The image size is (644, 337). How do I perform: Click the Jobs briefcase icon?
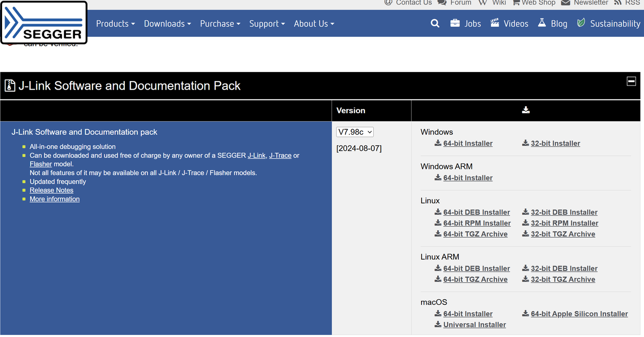[x=455, y=23]
